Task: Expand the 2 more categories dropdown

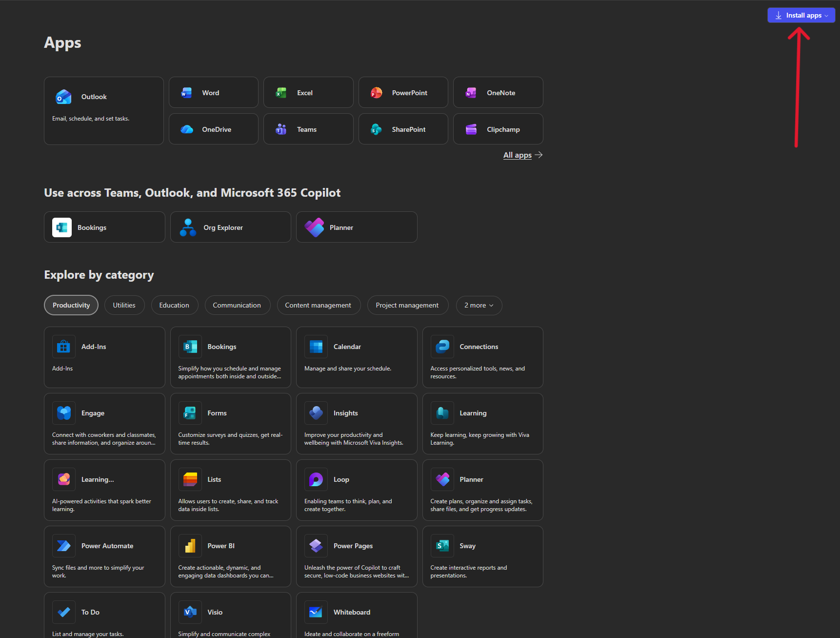Action: tap(479, 305)
